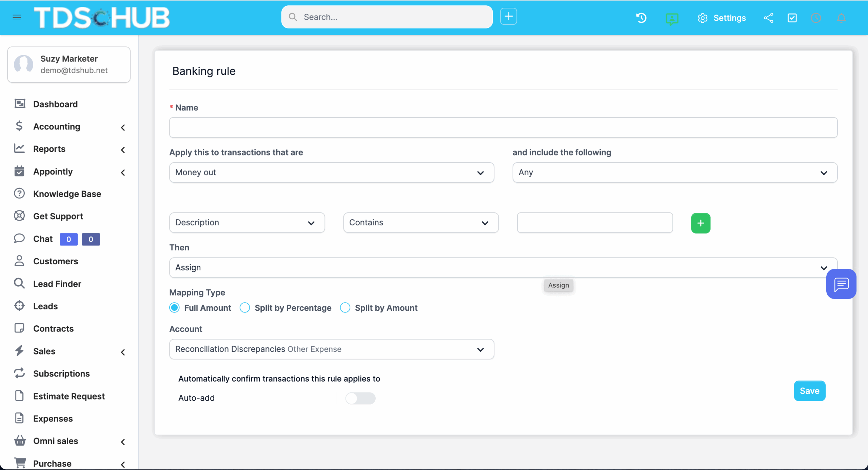This screenshot has width=868, height=470.
Task: Select the Full Amount radio button
Action: tap(175, 308)
